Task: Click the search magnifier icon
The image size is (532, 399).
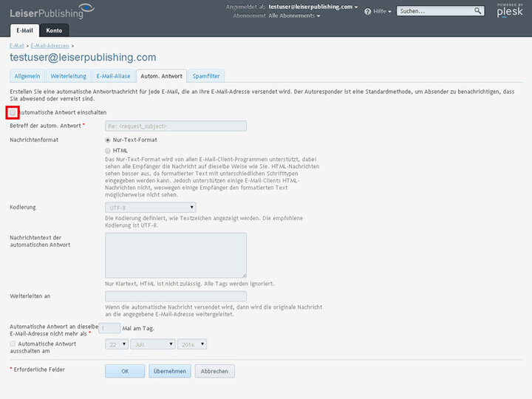Action: (x=478, y=11)
